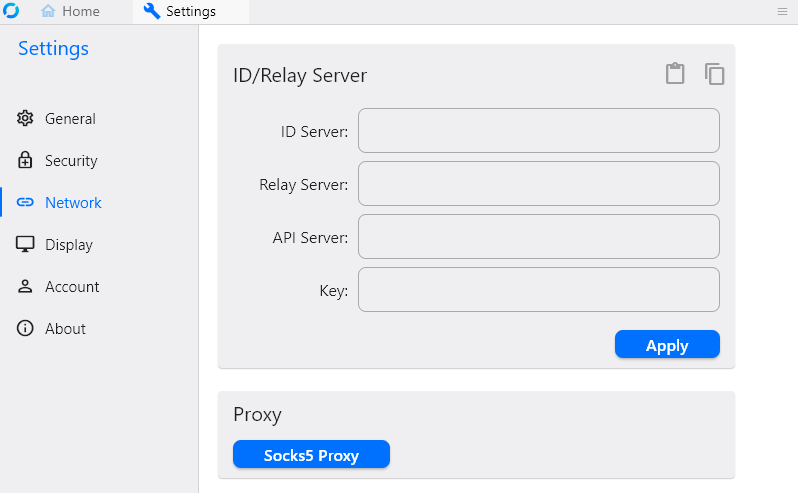Image resolution: width=798 pixels, height=493 pixels.
Task: Click the monitor icon beside Display
Action: (x=26, y=245)
